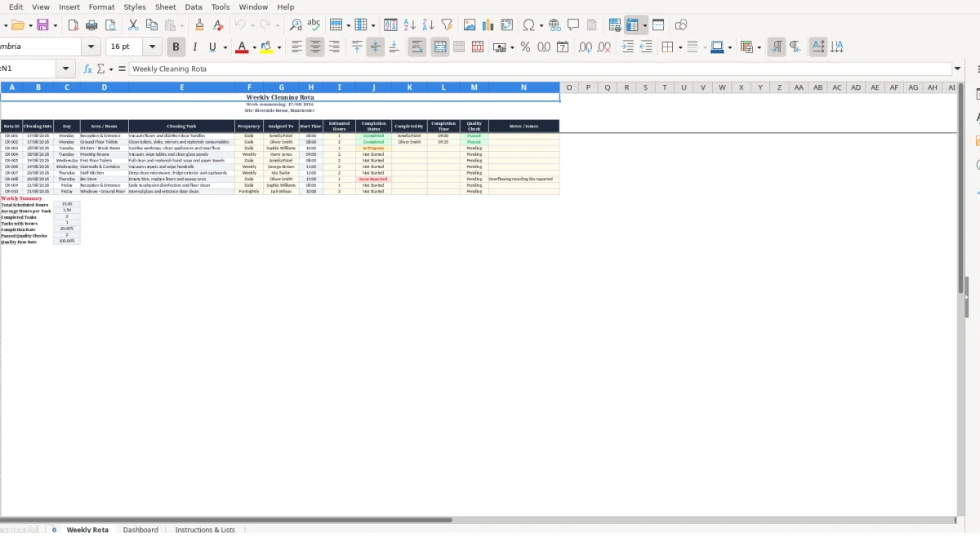Insert a comment
980x551 pixels.
[x=573, y=25]
